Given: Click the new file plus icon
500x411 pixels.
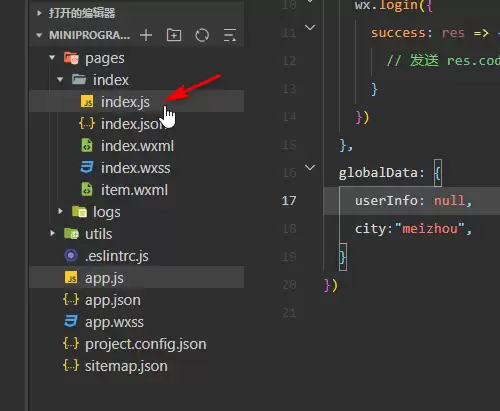Looking at the screenshot, I should point(146,35).
